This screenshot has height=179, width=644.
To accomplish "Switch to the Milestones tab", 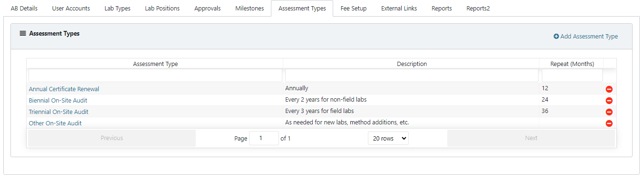I will [250, 9].
